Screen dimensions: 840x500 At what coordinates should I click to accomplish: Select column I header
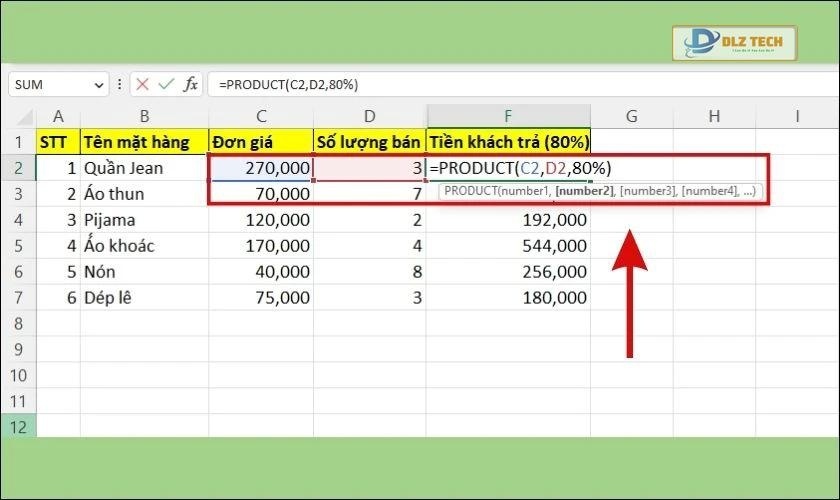coord(797,116)
